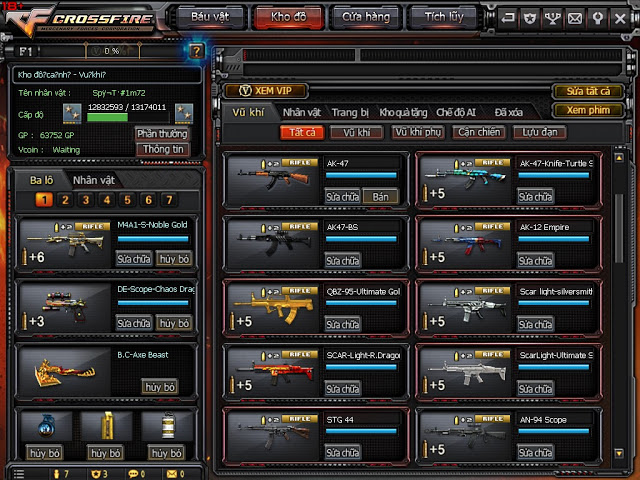Open the Cửa hàng tab
The width and height of the screenshot is (640, 480).
pos(366,17)
